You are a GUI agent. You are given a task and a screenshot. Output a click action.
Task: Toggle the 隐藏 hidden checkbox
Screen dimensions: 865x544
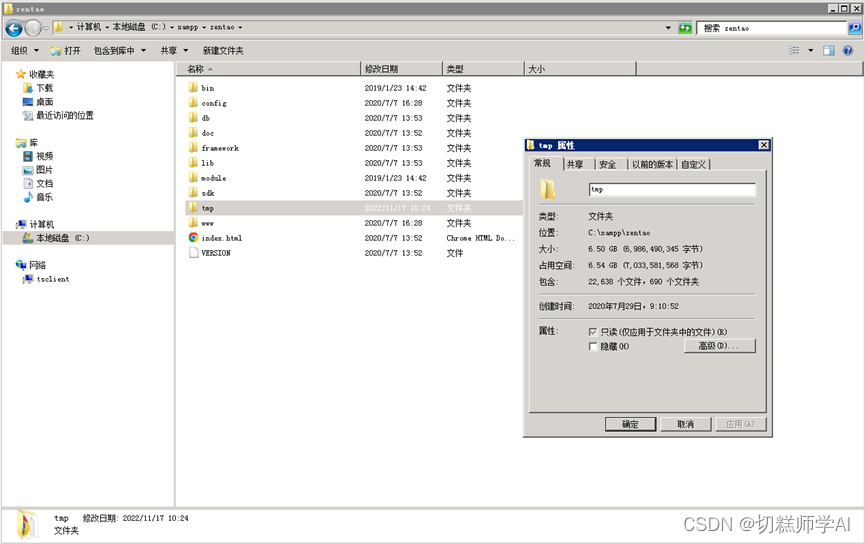click(x=593, y=346)
